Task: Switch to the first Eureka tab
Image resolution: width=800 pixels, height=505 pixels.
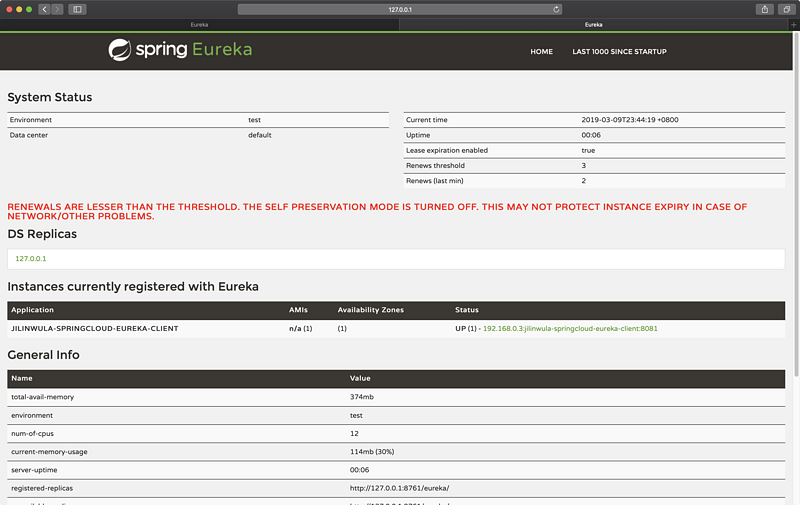Action: click(199, 24)
